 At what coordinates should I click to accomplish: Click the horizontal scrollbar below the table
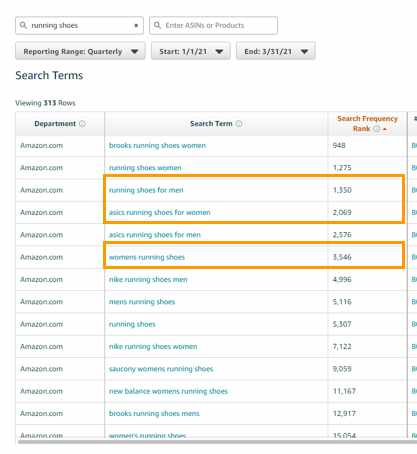(217, 442)
